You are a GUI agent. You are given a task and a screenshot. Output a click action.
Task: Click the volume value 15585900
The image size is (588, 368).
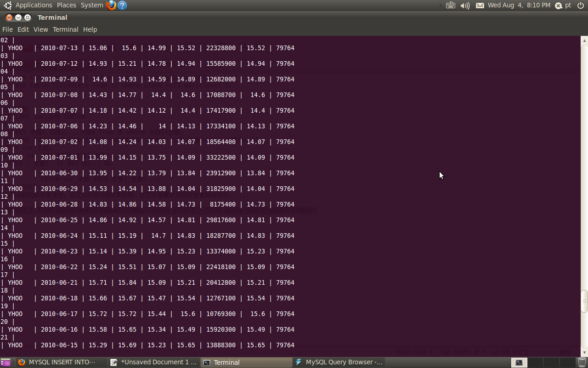[221, 63]
